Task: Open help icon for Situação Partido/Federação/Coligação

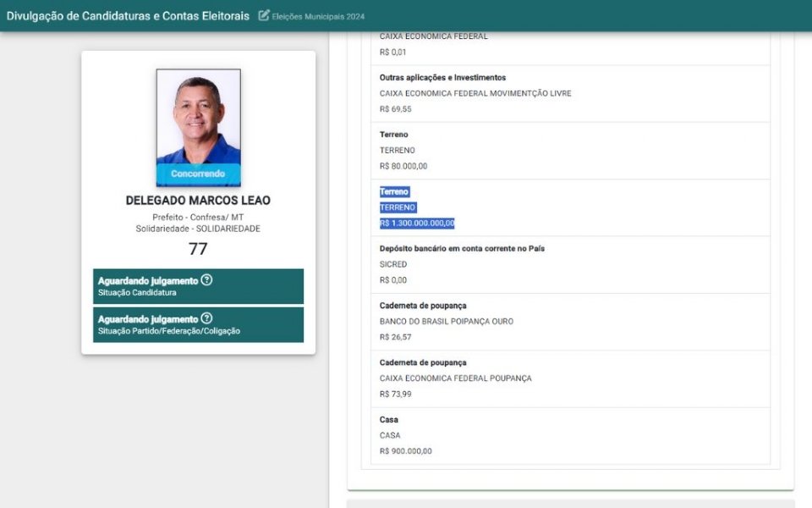Action: click(x=206, y=318)
